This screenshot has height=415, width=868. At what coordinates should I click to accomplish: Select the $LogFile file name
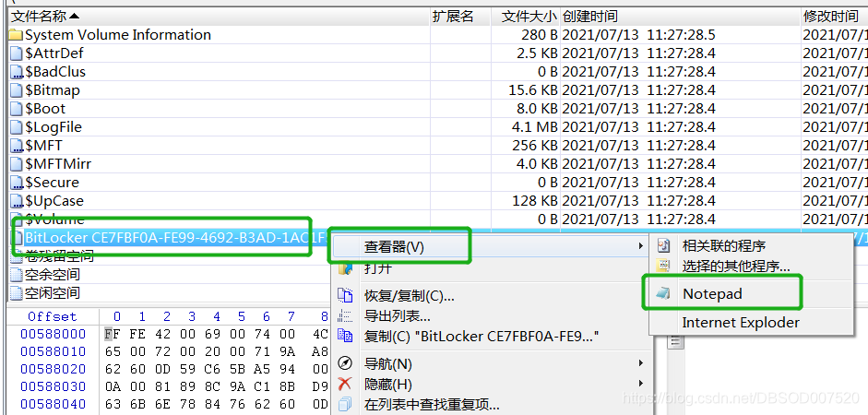(x=54, y=127)
